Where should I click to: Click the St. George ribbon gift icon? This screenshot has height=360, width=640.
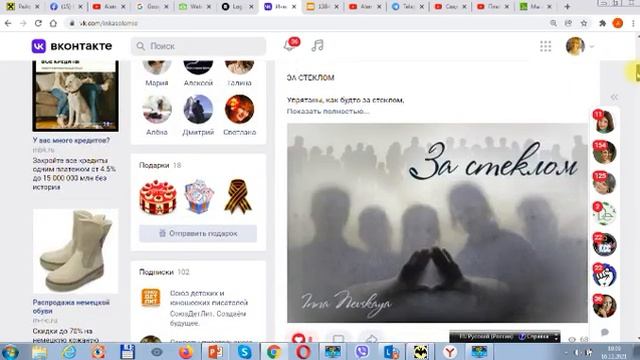pyautogui.click(x=238, y=196)
